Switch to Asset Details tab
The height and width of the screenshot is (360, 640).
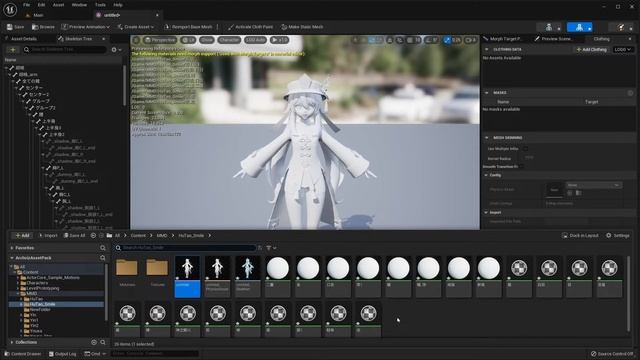point(24,39)
